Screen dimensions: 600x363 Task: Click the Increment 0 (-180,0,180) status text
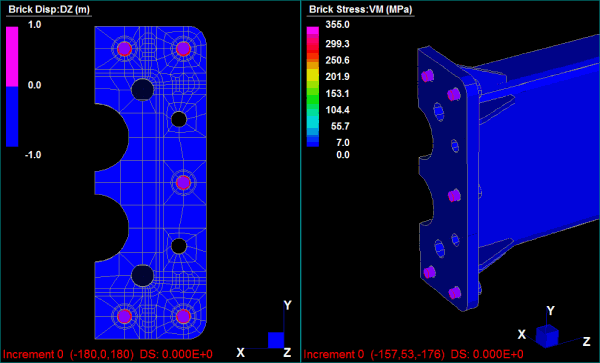68,354
